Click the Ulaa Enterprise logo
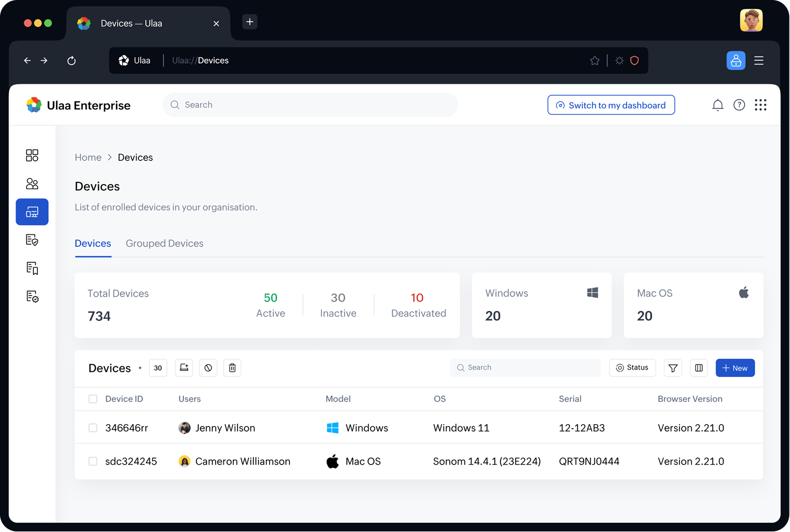Viewport: 790px width, 532px height. pos(78,105)
